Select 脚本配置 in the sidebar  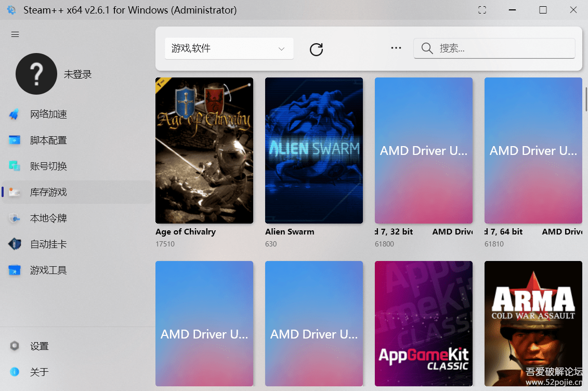pyautogui.click(x=77, y=140)
